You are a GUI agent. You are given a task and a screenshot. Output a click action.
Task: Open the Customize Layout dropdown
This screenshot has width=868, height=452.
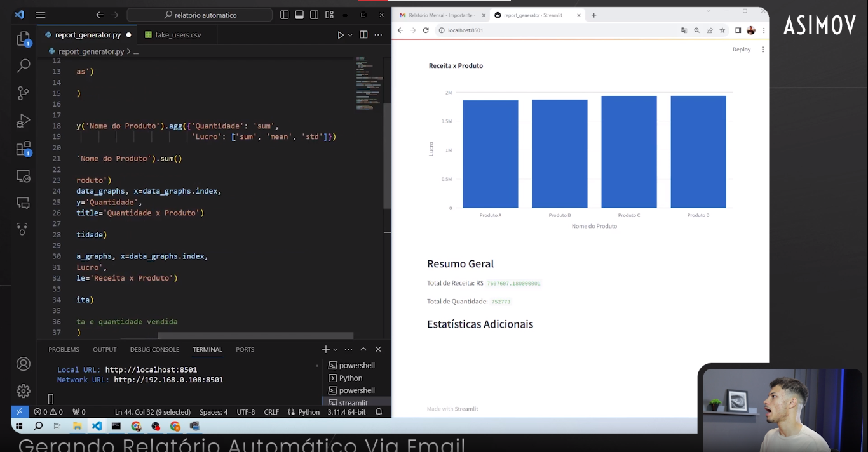coord(329,14)
